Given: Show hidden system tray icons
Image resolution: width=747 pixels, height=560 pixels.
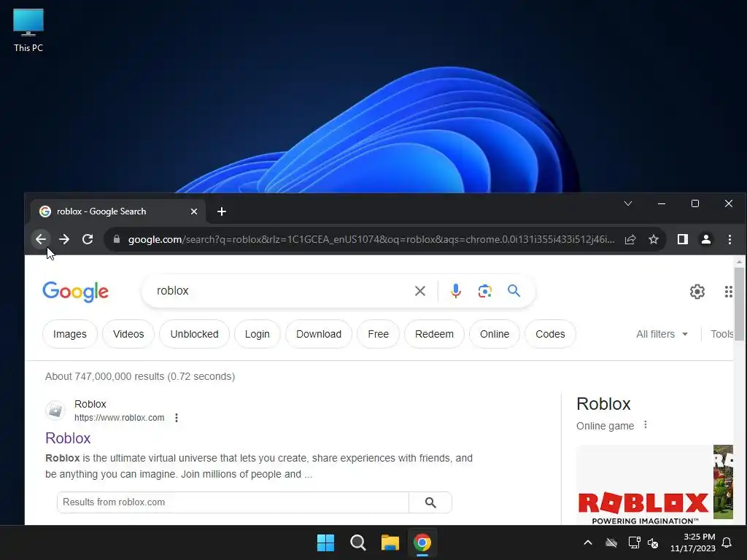Looking at the screenshot, I should pos(588,542).
